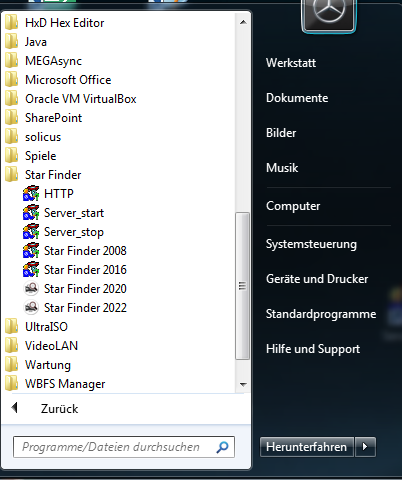
Task: Open the Werkstatt user folder
Action: (x=291, y=63)
